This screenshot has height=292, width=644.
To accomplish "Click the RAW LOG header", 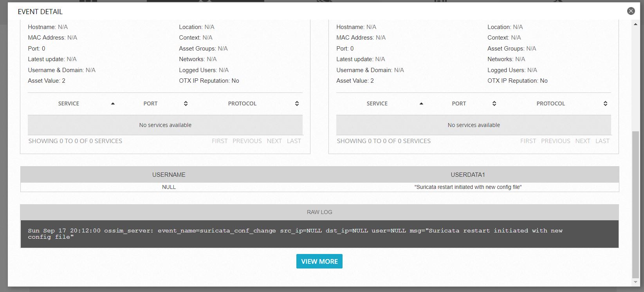I will [319, 212].
